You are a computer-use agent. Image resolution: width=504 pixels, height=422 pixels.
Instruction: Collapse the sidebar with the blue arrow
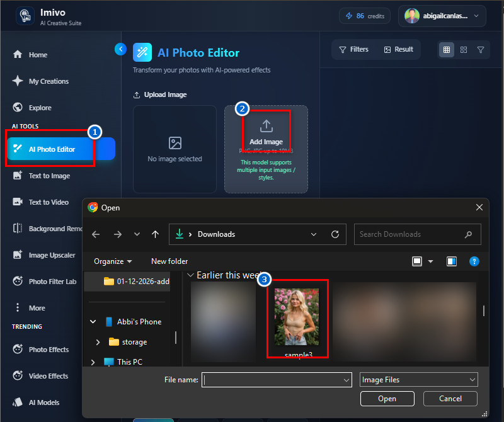pyautogui.click(x=120, y=49)
